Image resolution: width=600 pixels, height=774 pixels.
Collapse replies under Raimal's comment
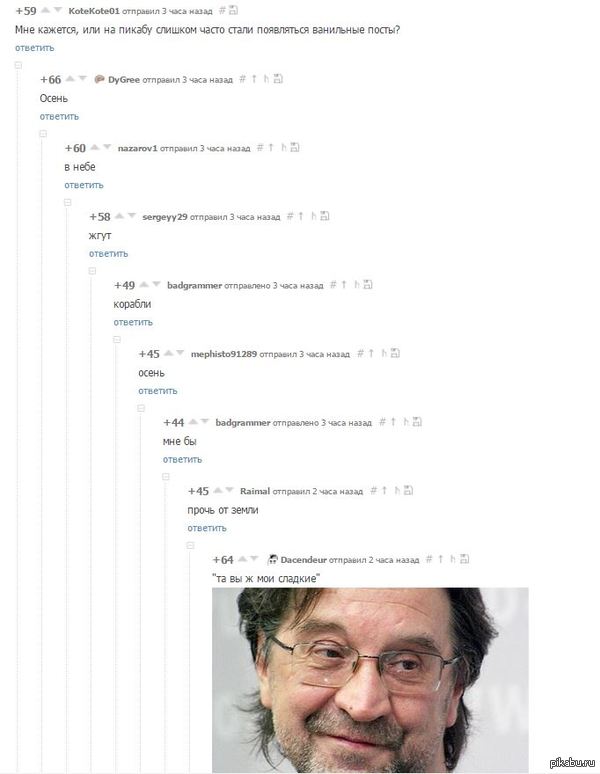(x=190, y=545)
